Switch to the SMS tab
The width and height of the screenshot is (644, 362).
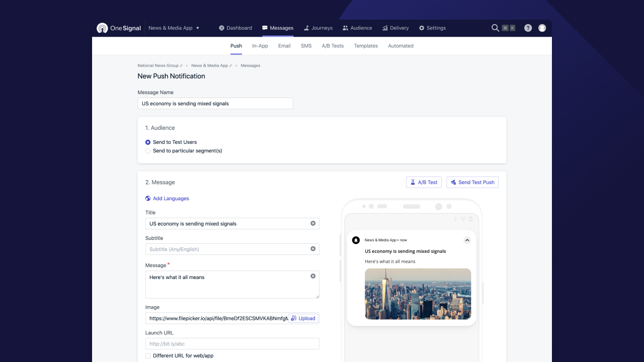[x=306, y=46]
